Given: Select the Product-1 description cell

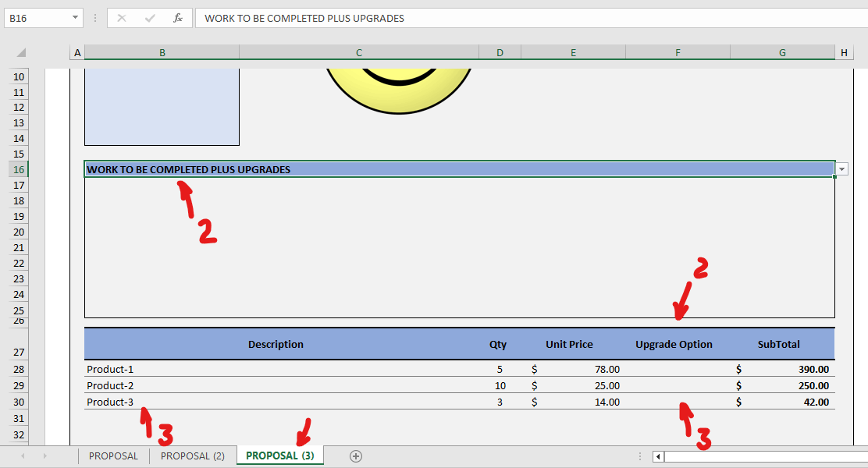Looking at the screenshot, I should tap(281, 369).
